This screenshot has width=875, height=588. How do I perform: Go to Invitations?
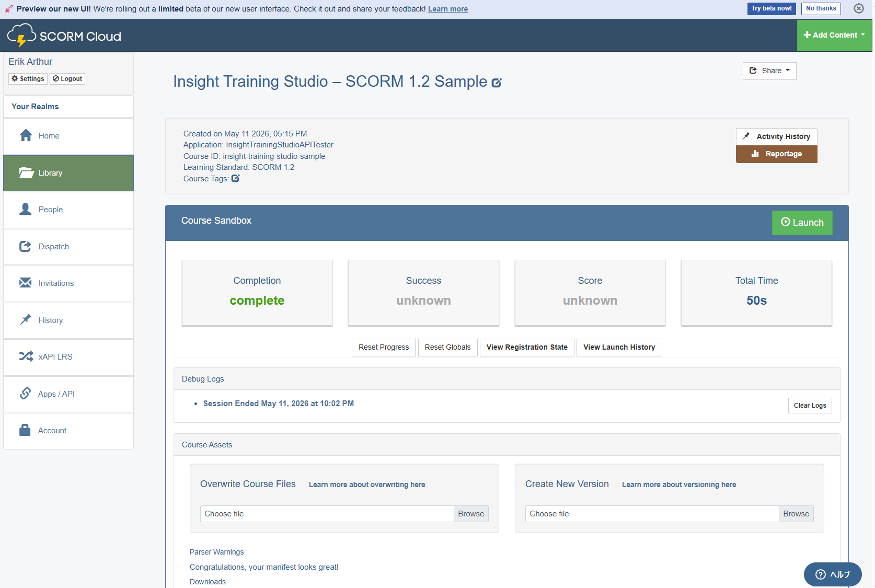[x=68, y=283]
